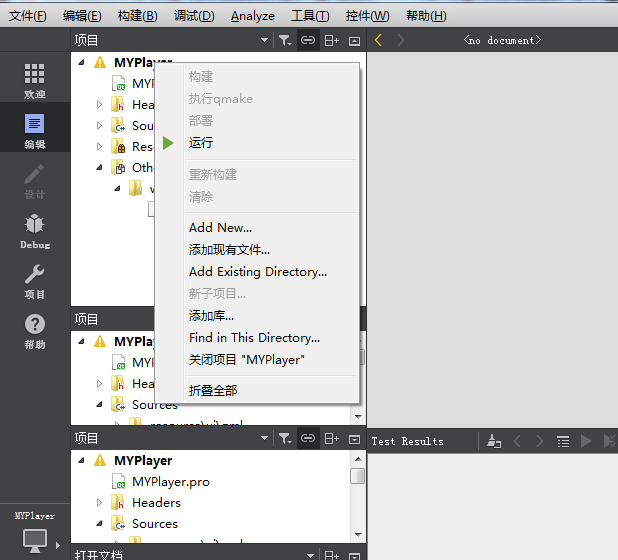618x560 pixels.
Task: Open the 文件(F) menu
Action: click(28, 16)
